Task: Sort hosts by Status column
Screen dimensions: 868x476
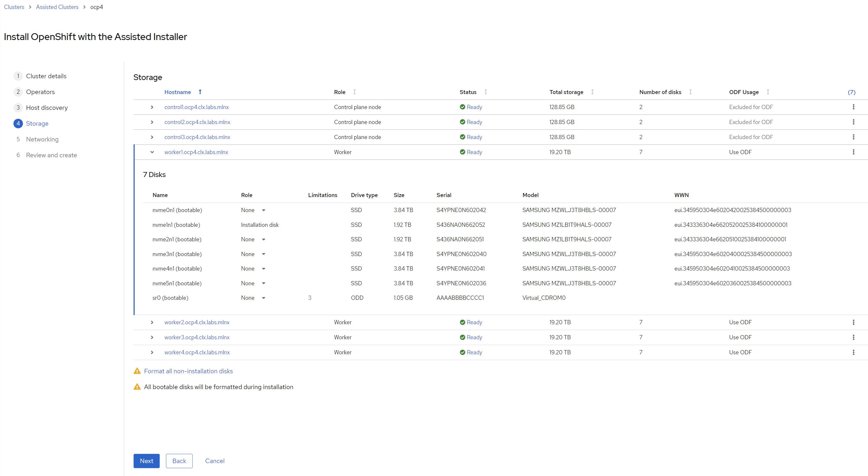Action: point(473,92)
